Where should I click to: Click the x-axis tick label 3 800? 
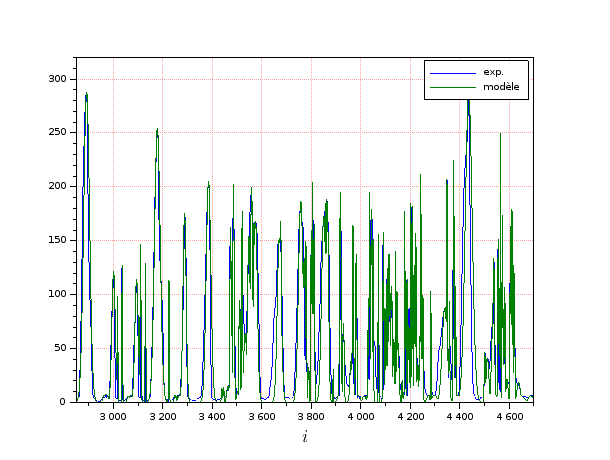click(x=311, y=417)
